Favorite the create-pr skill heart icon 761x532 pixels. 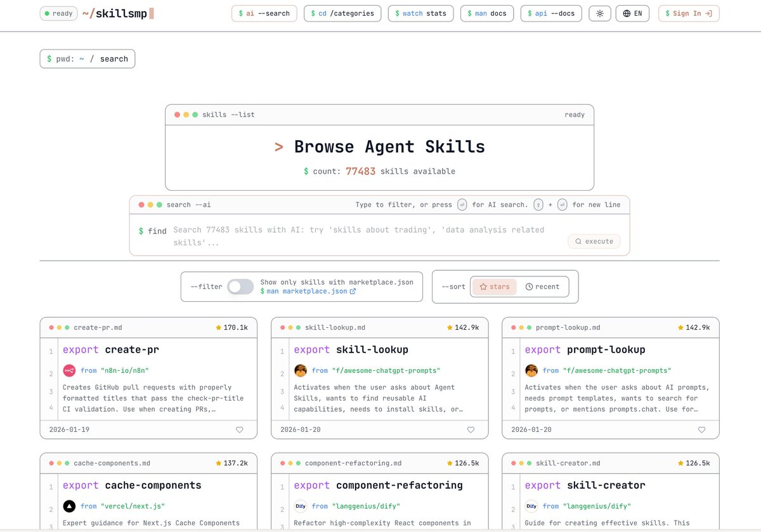240,429
